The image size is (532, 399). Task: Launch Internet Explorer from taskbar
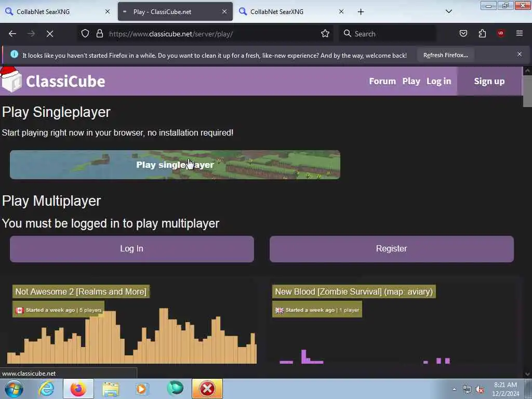pyautogui.click(x=46, y=389)
